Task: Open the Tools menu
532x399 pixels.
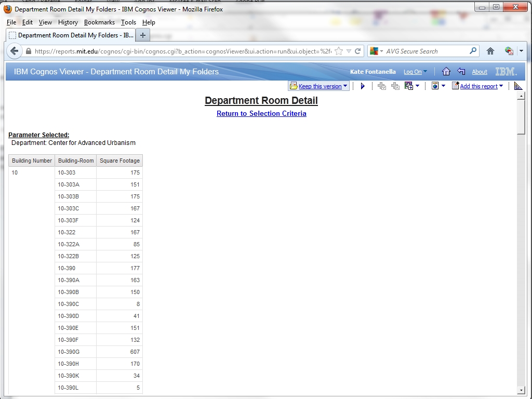Action: pos(128,22)
